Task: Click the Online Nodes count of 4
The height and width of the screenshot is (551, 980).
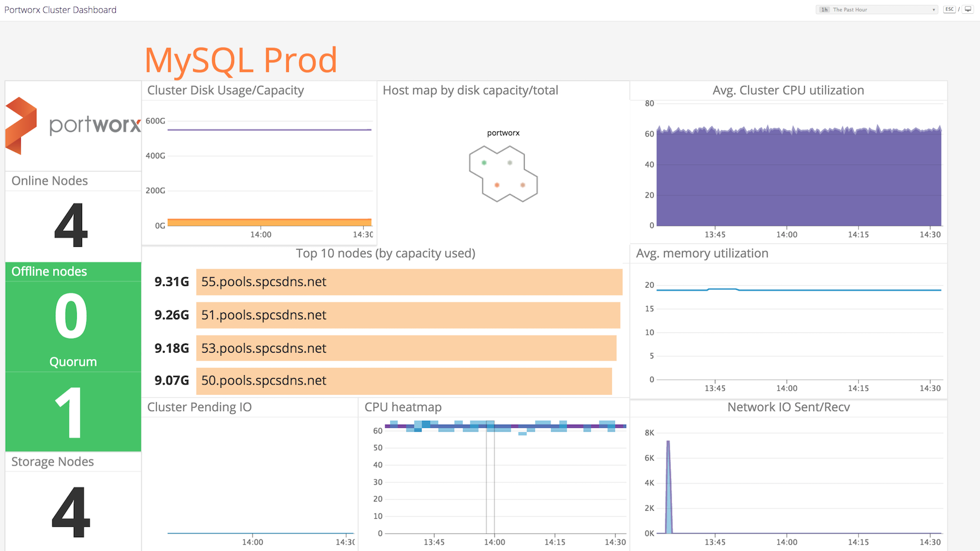Action: 70,226
